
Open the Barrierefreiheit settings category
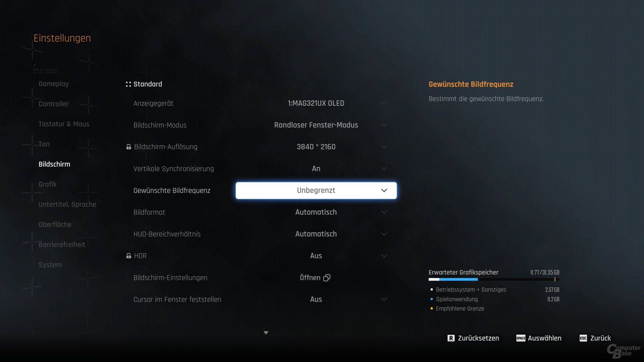click(62, 245)
